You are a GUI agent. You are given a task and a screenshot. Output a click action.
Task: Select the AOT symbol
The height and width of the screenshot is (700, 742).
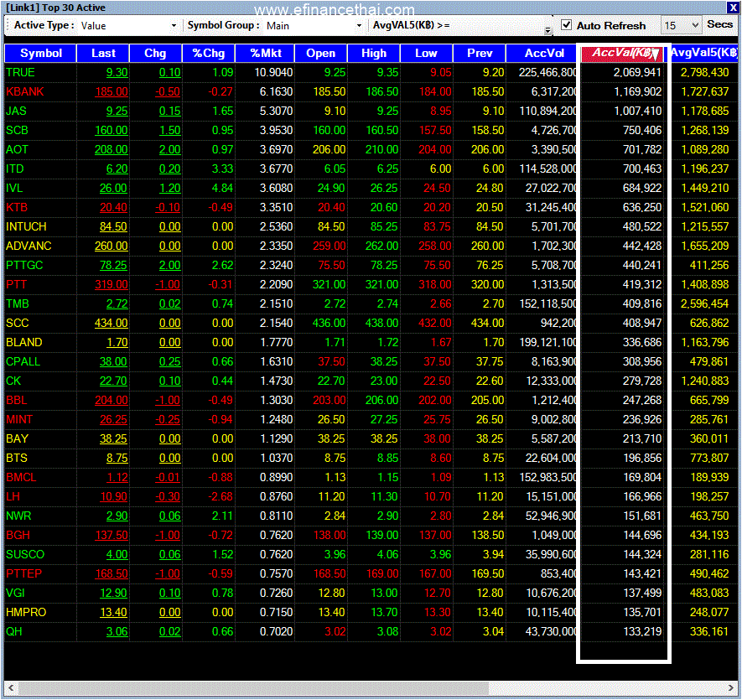(17, 149)
